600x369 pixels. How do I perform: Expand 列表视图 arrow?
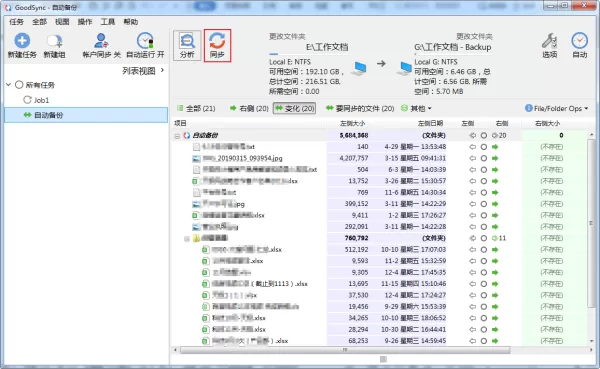tap(163, 70)
